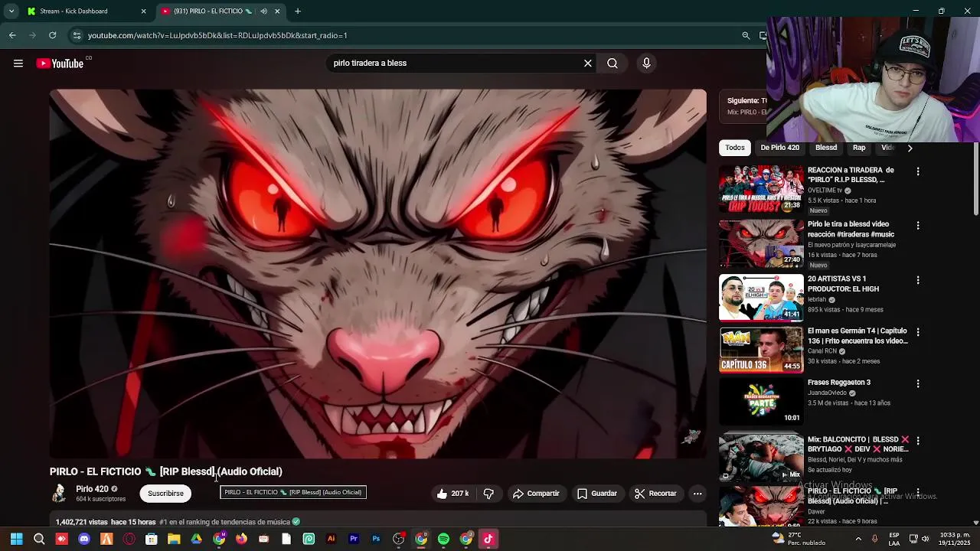Clip video using Recortar
This screenshot has height=551, width=980.
[655, 494]
